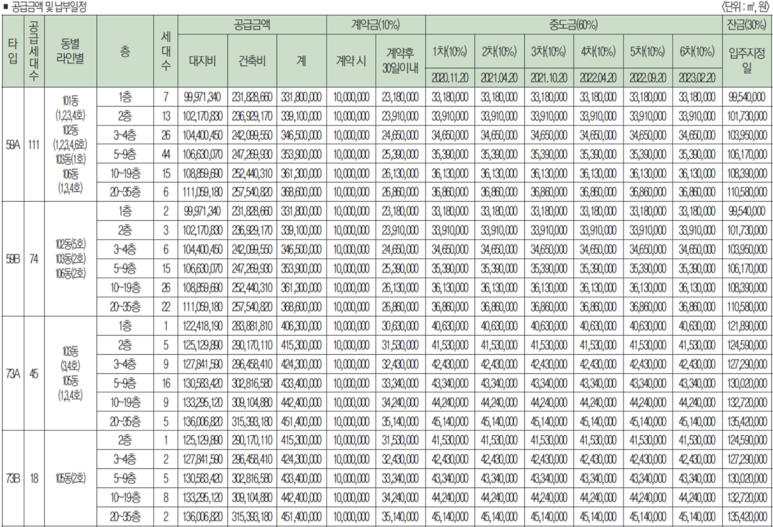Screen dimensions: 773x527
Task: Click the '3~4층' floor cell in 73B
Action: 125,459
